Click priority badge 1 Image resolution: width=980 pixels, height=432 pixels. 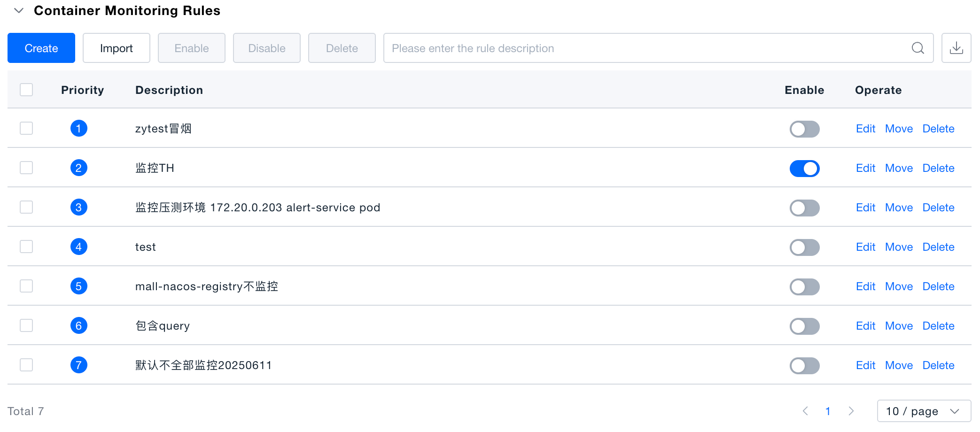[x=78, y=128]
